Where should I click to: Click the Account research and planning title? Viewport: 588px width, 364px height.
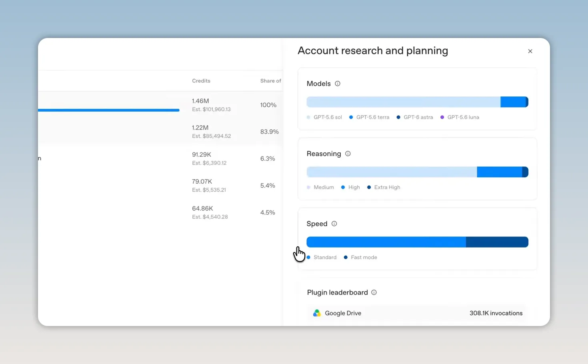tap(373, 51)
